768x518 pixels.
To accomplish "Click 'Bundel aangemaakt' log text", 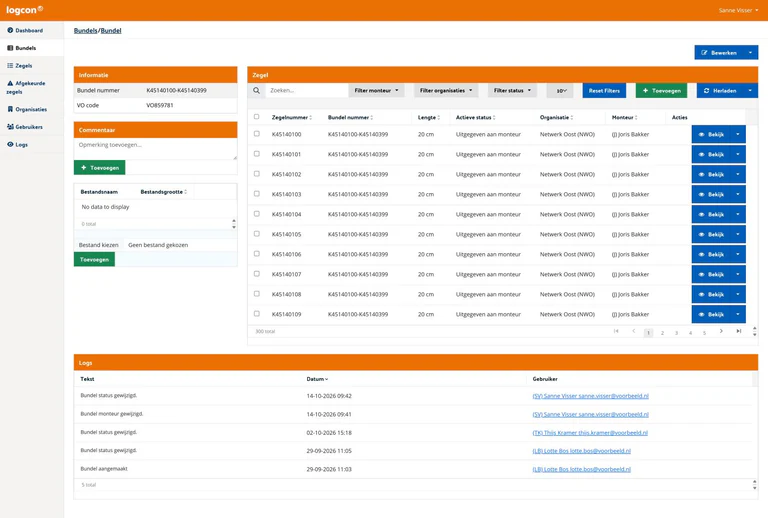I will 104,469.
